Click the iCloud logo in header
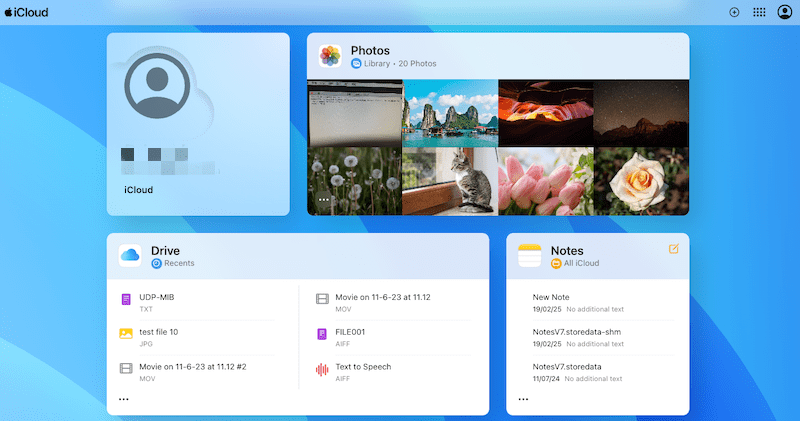This screenshot has height=421, width=800. [x=26, y=12]
